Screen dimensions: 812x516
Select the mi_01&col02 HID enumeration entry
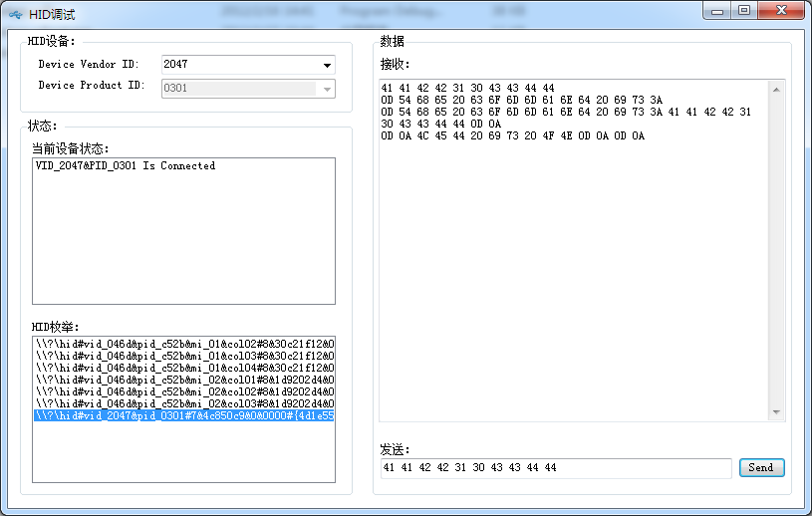click(184, 344)
